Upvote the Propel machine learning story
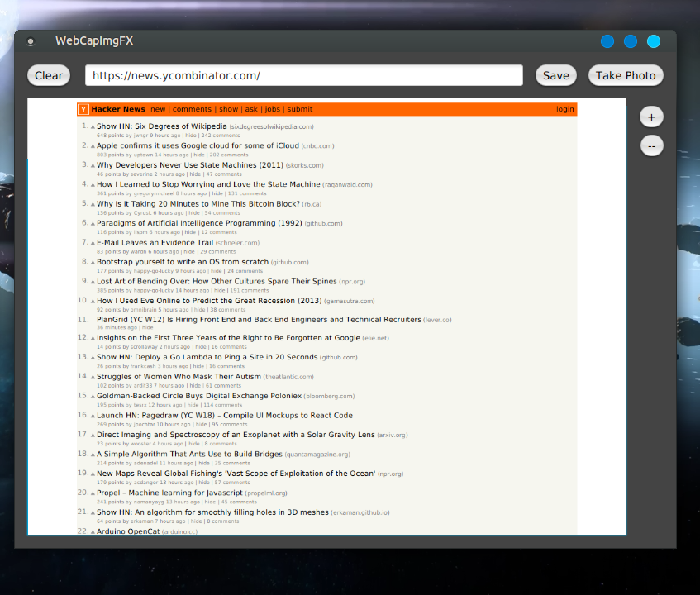Image resolution: width=700 pixels, height=595 pixels. click(93, 493)
